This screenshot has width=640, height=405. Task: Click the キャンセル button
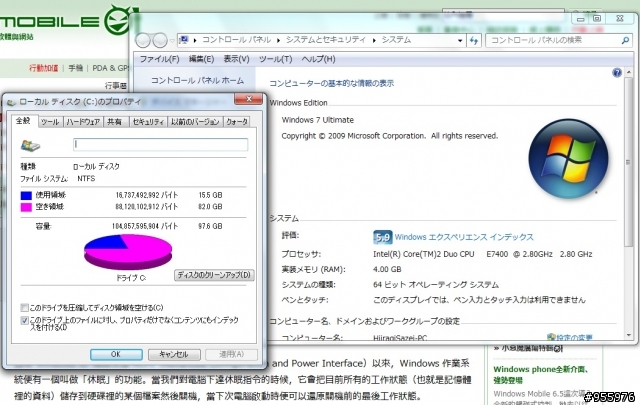pos(174,354)
